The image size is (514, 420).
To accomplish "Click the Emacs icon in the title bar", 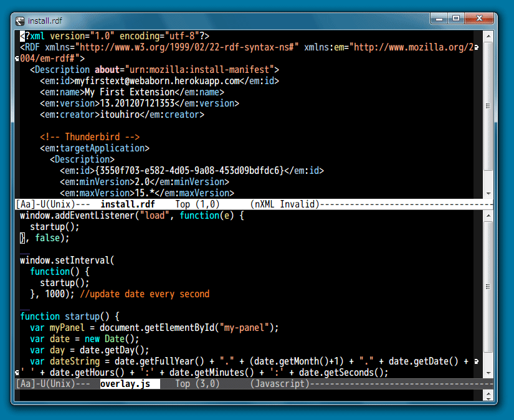I will pos(20,21).
